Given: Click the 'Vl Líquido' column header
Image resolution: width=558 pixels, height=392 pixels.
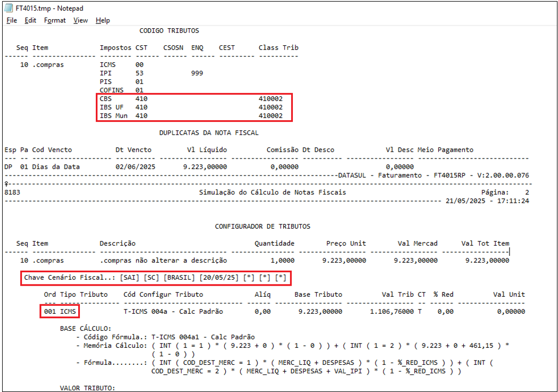Looking at the screenshot, I should 207,150.
